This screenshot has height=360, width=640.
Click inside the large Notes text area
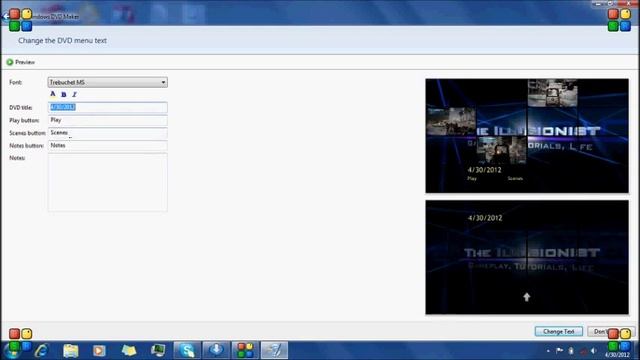[107, 182]
